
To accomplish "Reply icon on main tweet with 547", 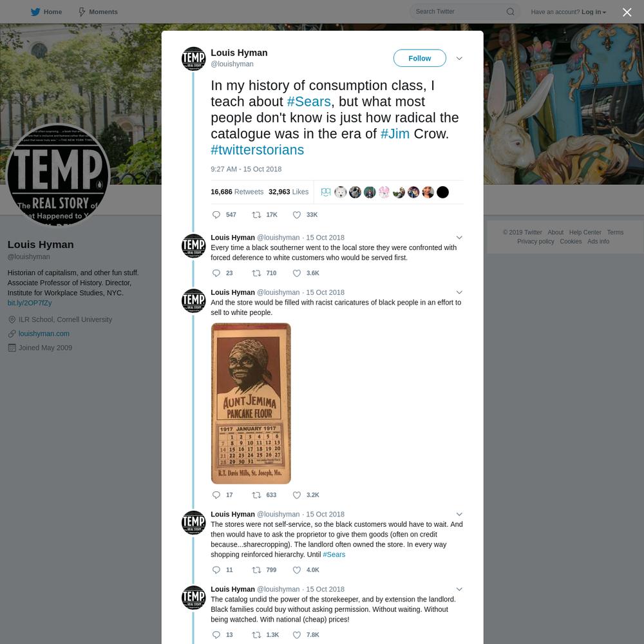I will pyautogui.click(x=216, y=215).
